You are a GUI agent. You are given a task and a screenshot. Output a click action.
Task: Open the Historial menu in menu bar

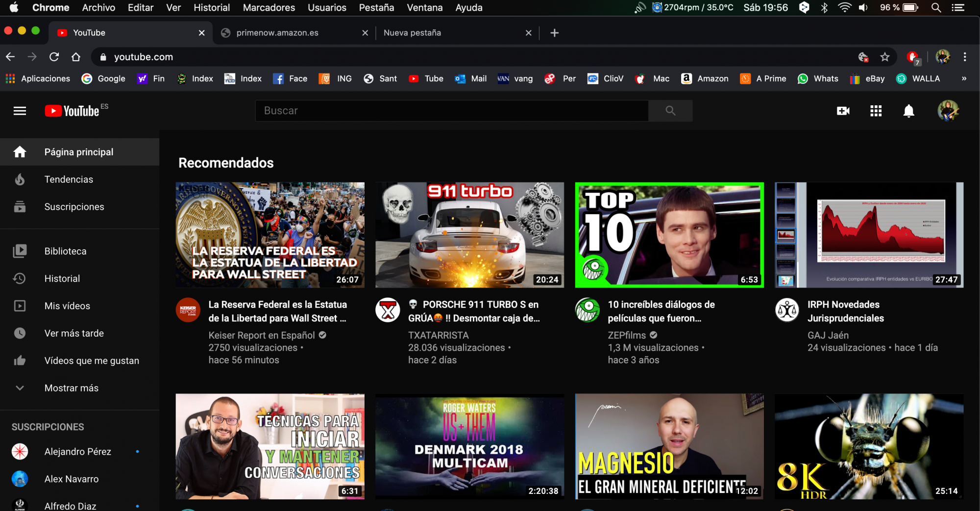(x=212, y=7)
